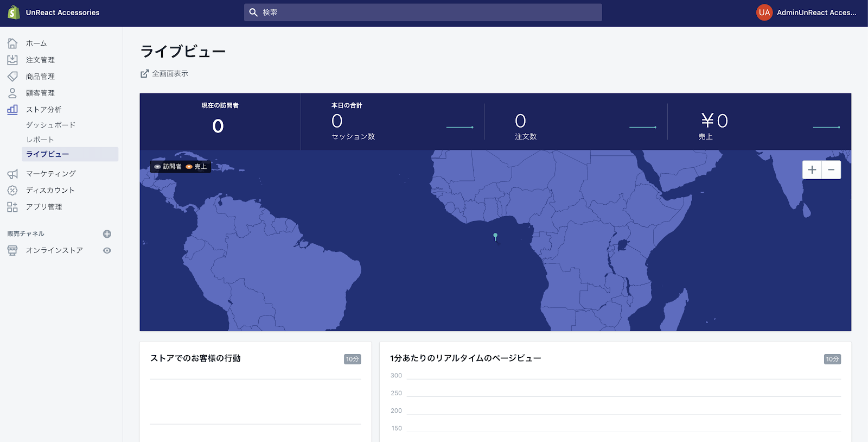Image resolution: width=868 pixels, height=442 pixels.
Task: Open orders management icon
Action: point(12,60)
